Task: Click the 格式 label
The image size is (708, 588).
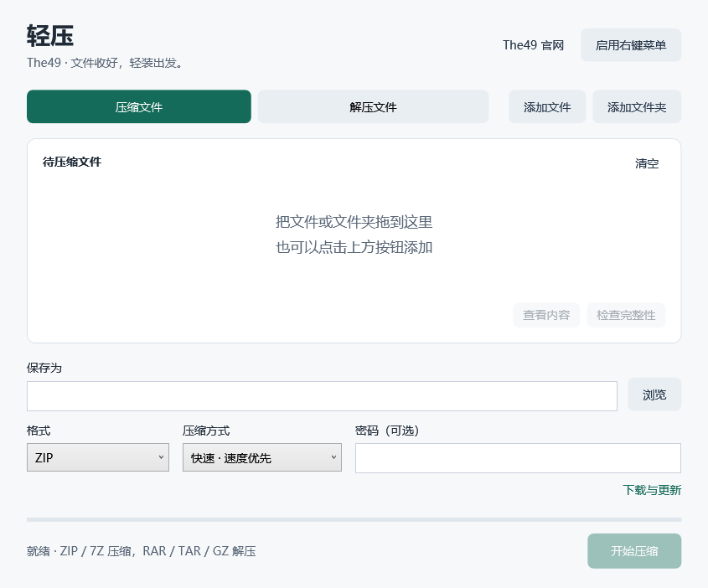Action: [39, 431]
